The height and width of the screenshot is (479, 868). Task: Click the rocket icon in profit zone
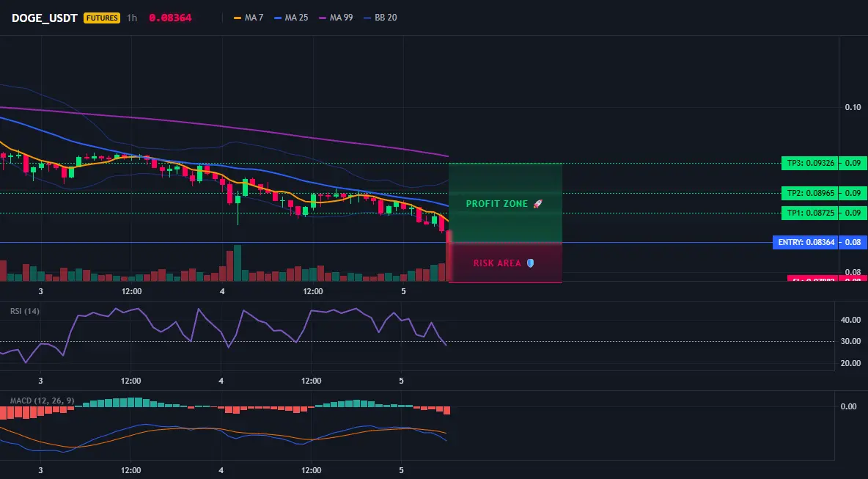coord(537,204)
